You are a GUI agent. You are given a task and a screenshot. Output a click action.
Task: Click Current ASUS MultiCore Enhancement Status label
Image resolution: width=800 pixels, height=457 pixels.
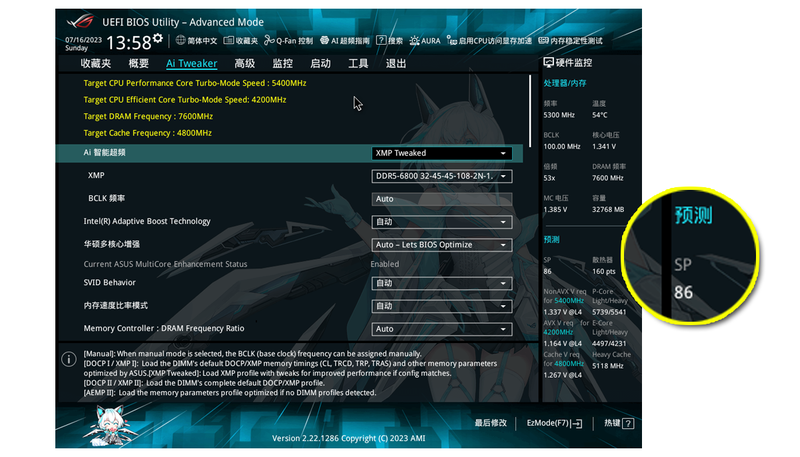165,264
